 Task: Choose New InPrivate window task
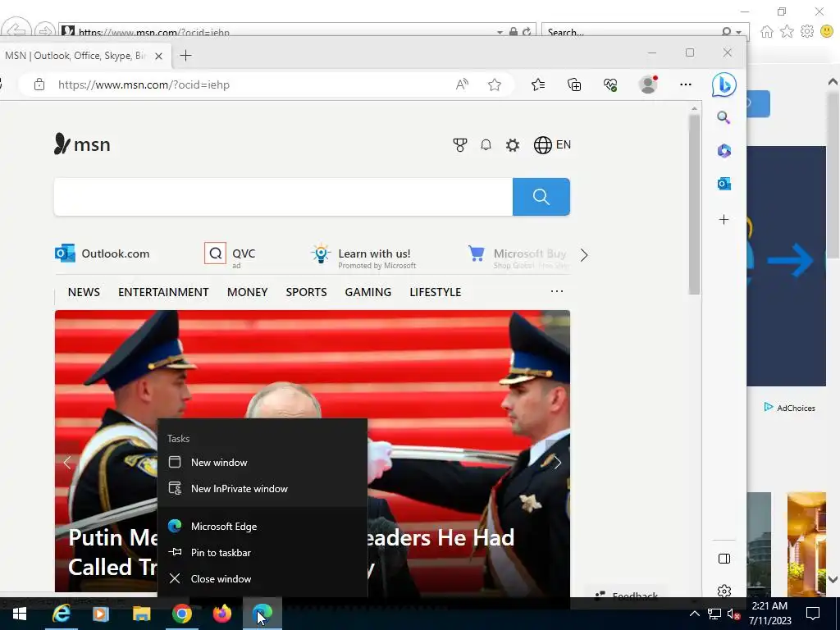[262, 489]
